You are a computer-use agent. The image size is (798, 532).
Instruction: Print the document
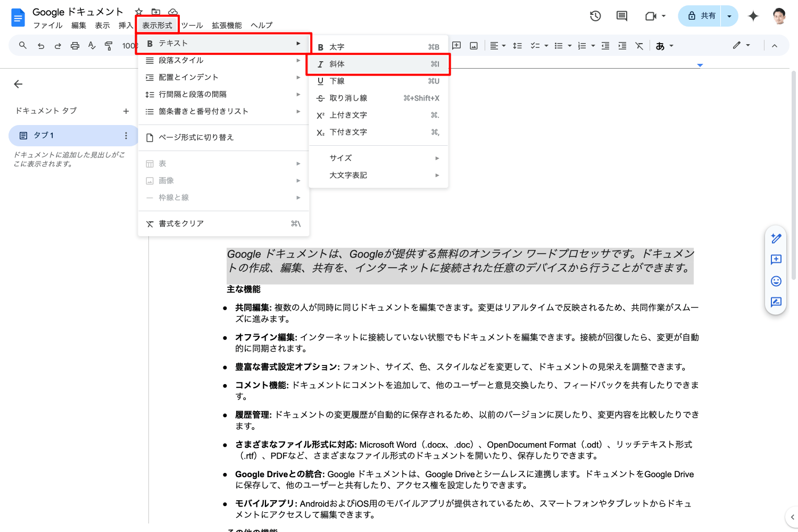pyautogui.click(x=75, y=46)
